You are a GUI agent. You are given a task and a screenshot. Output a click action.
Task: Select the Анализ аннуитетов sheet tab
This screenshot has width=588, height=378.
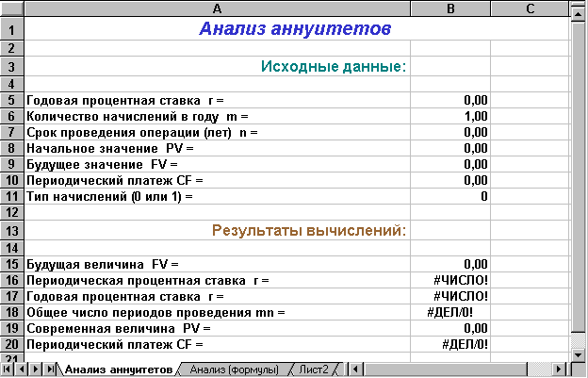click(x=118, y=370)
